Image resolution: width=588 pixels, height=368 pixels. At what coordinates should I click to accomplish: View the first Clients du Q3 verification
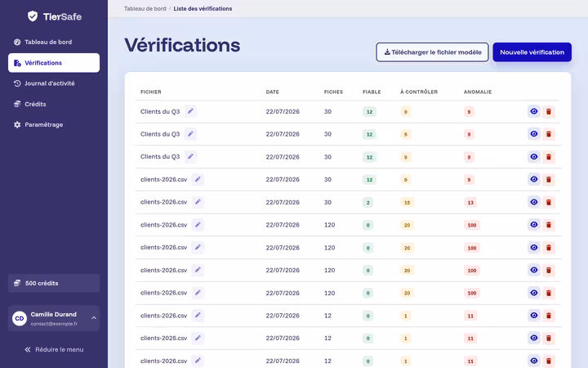[534, 111]
